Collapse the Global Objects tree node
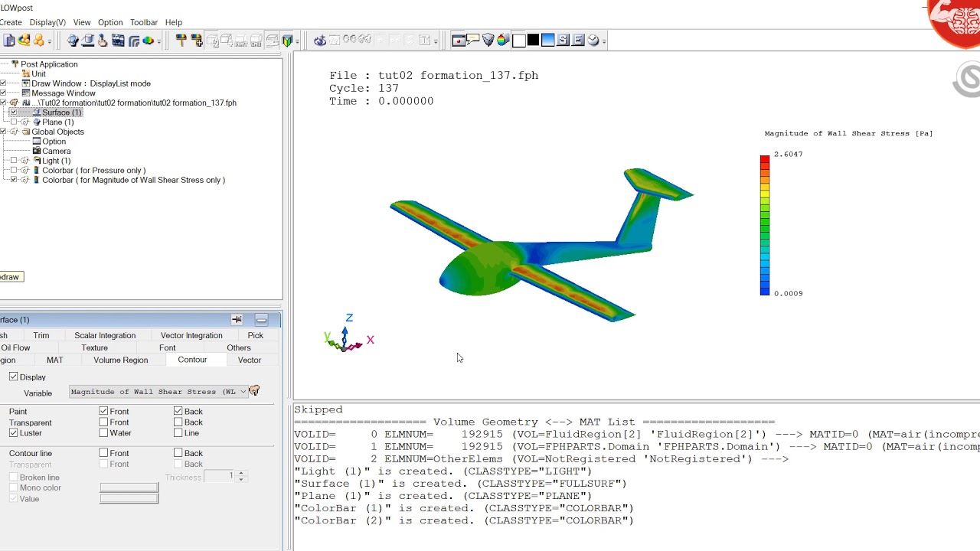Image resolution: width=980 pixels, height=551 pixels. tap(3, 132)
